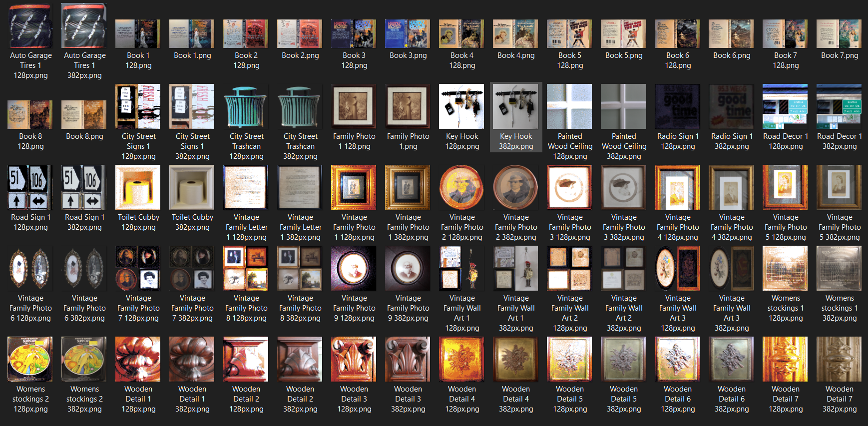Open the Book 3.png Hardy Boys thumbnail
The image size is (868, 426).
coord(408,33)
